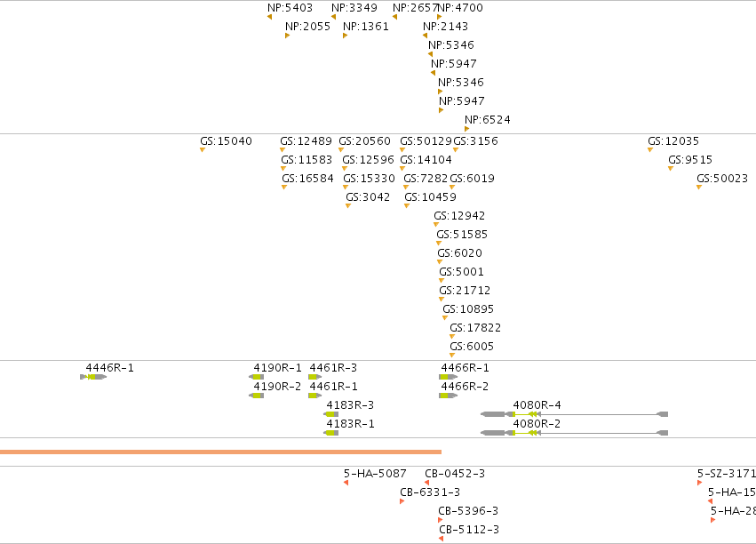Select the GS:3042 insertion label

[x=368, y=197]
